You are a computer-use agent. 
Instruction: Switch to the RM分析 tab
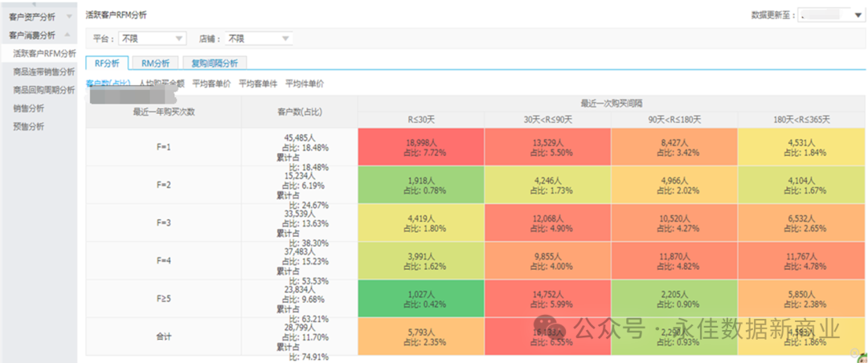(155, 63)
